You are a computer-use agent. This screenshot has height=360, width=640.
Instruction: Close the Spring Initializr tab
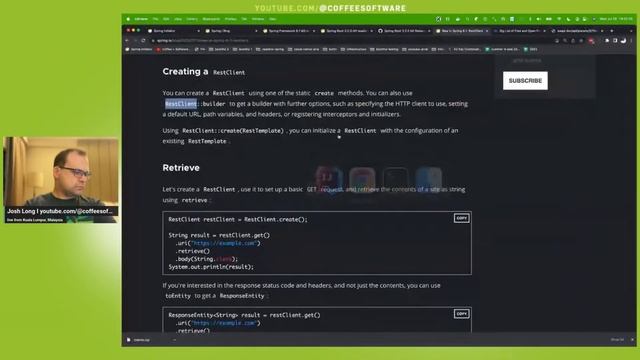198,31
